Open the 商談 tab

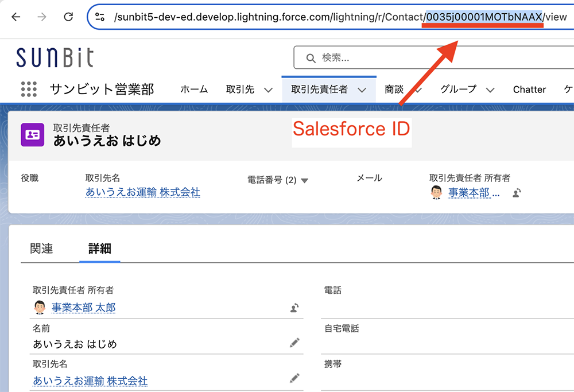coord(394,90)
